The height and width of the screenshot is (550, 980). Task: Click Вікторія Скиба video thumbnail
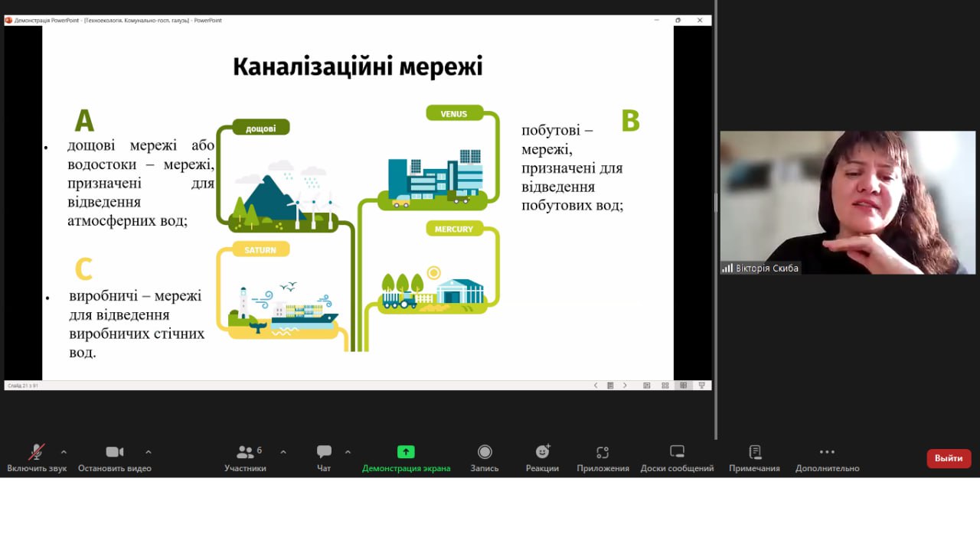point(848,203)
